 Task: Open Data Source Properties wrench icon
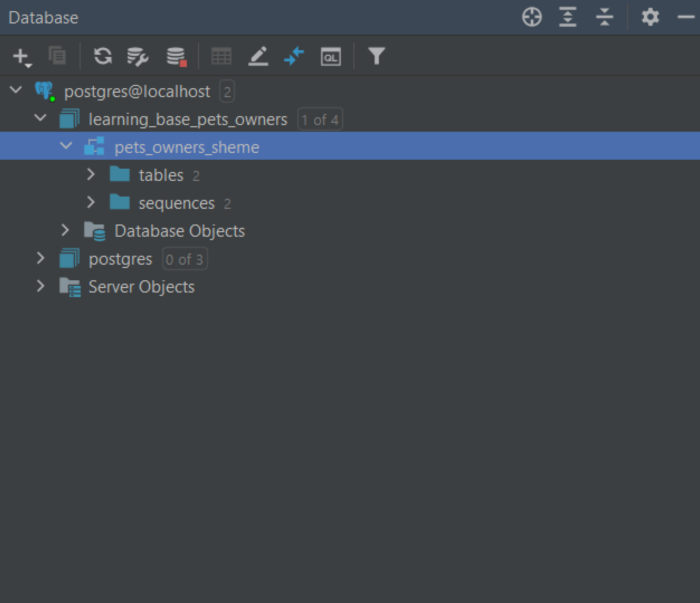pyautogui.click(x=137, y=56)
